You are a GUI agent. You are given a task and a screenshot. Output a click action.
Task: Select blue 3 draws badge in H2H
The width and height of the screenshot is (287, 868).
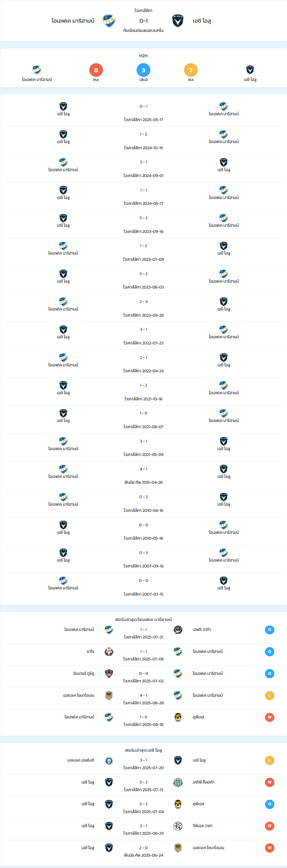(143, 70)
